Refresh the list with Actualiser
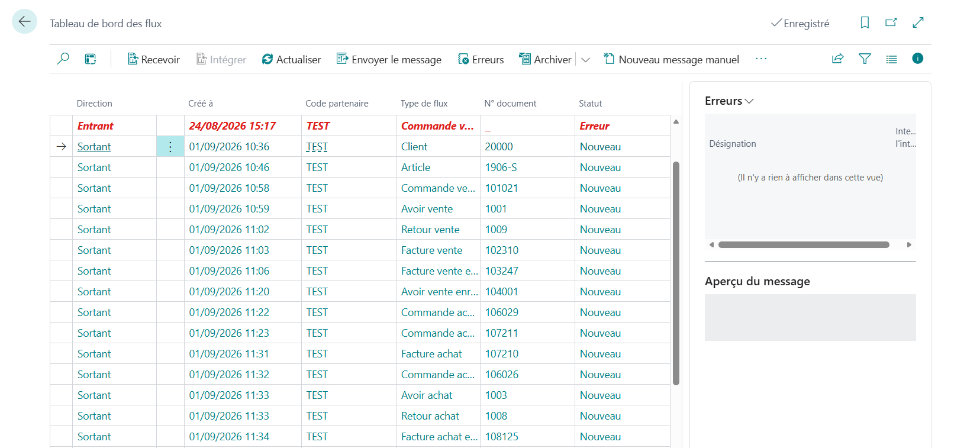This screenshot has width=980, height=448. [291, 59]
